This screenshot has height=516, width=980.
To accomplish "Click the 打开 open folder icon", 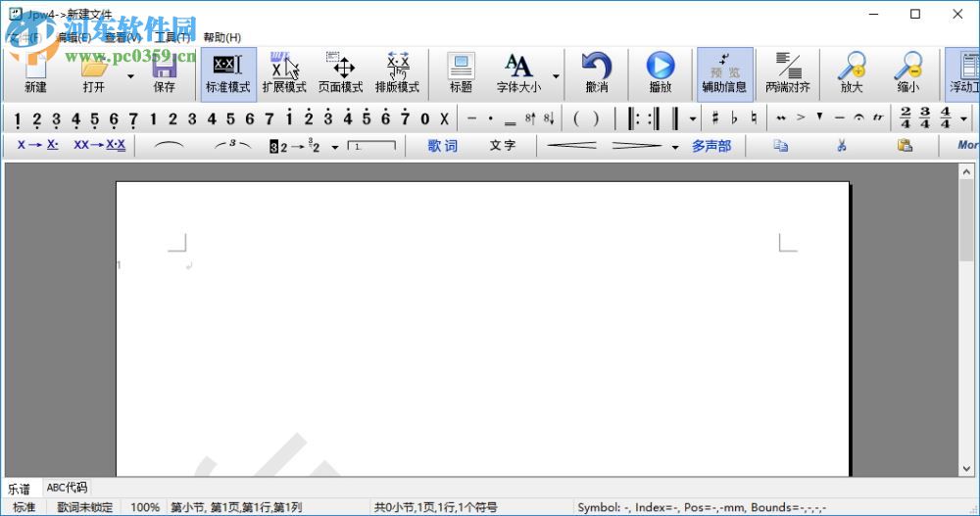I will click(x=94, y=74).
